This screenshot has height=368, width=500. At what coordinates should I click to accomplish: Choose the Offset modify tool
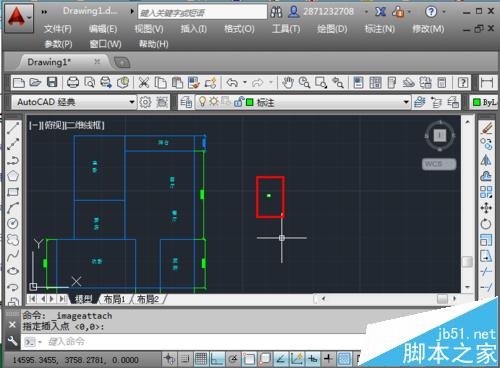click(x=486, y=176)
